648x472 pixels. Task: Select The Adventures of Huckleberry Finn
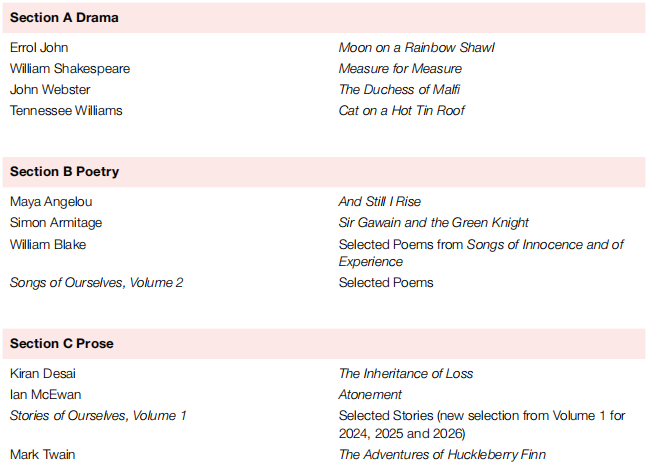pos(442,455)
